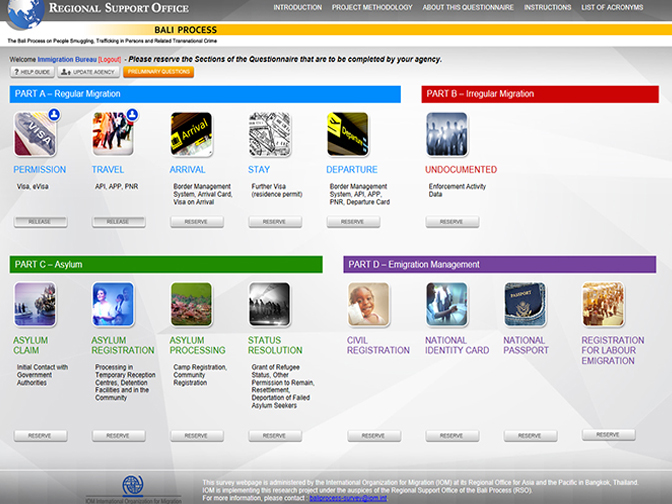This screenshot has width=672, height=504.
Task: Click the UNDOCUMENTED heading text
Action: (x=461, y=170)
